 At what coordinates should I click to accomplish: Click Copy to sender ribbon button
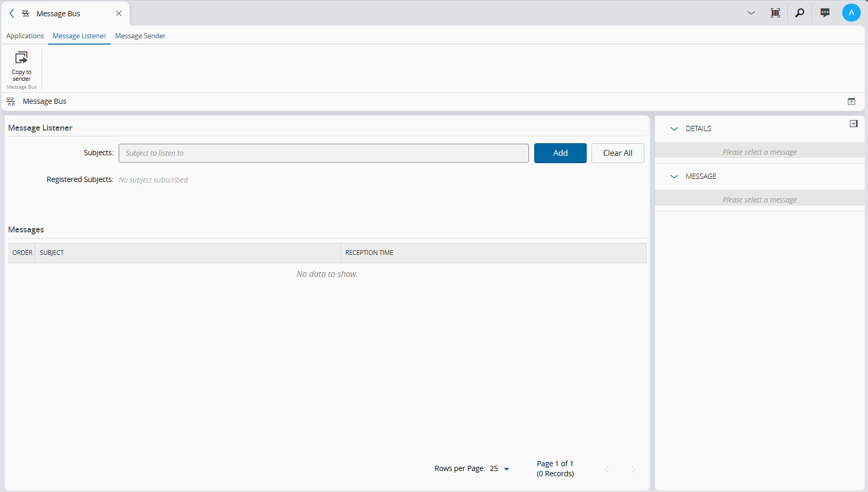tap(22, 66)
